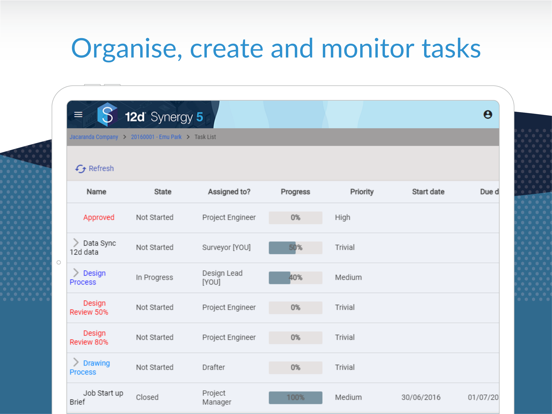The image size is (552, 414).
Task: Open the Drawing Process task link
Action: pyautogui.click(x=90, y=367)
